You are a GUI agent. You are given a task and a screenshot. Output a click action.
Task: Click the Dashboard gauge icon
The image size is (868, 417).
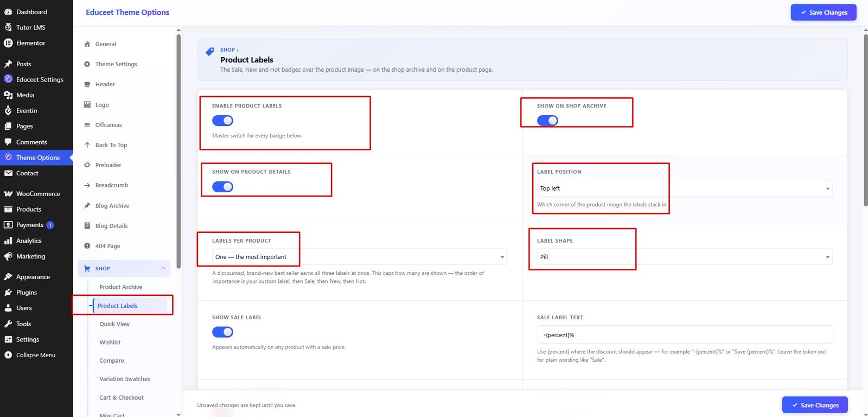click(x=8, y=12)
